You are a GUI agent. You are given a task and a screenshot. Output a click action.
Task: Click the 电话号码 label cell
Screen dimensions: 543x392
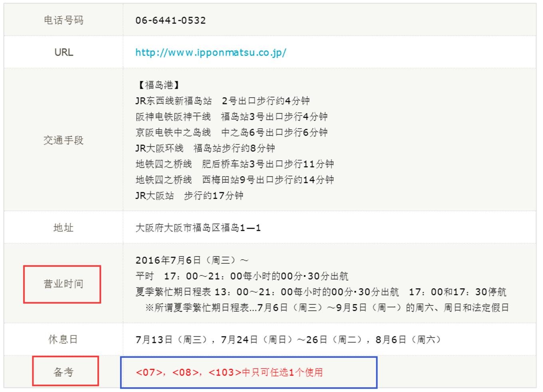(63, 20)
